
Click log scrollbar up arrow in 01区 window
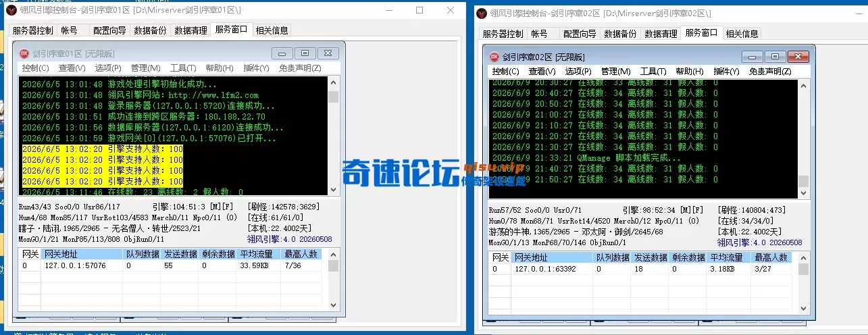click(333, 83)
